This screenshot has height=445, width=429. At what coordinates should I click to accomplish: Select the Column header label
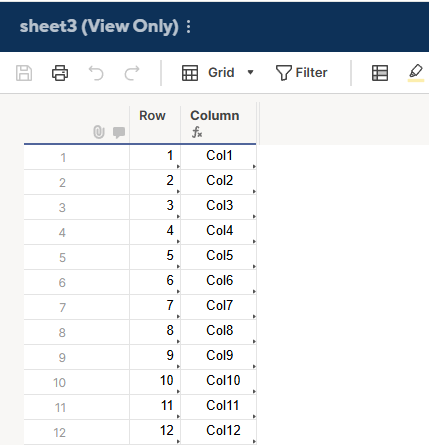215,116
